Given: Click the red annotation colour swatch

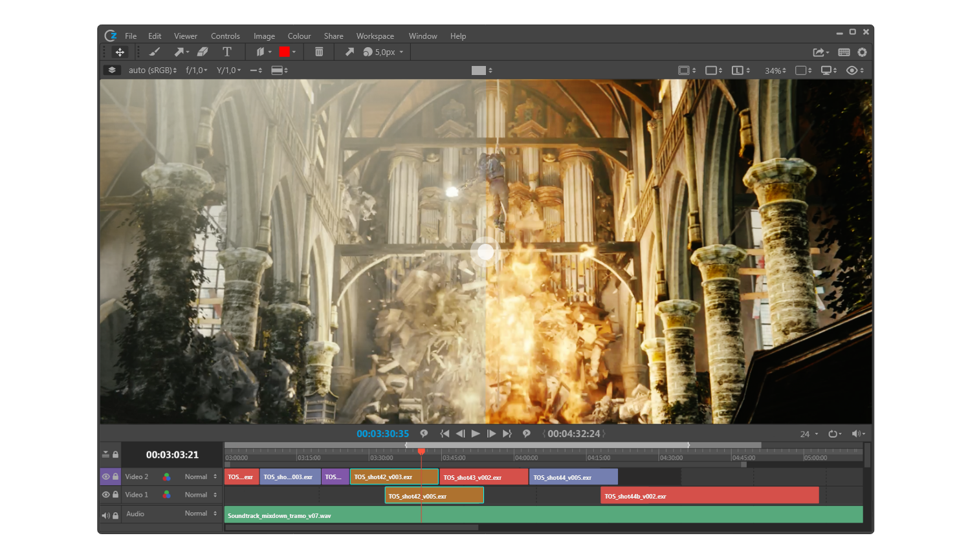Looking at the screenshot, I should click(x=284, y=52).
